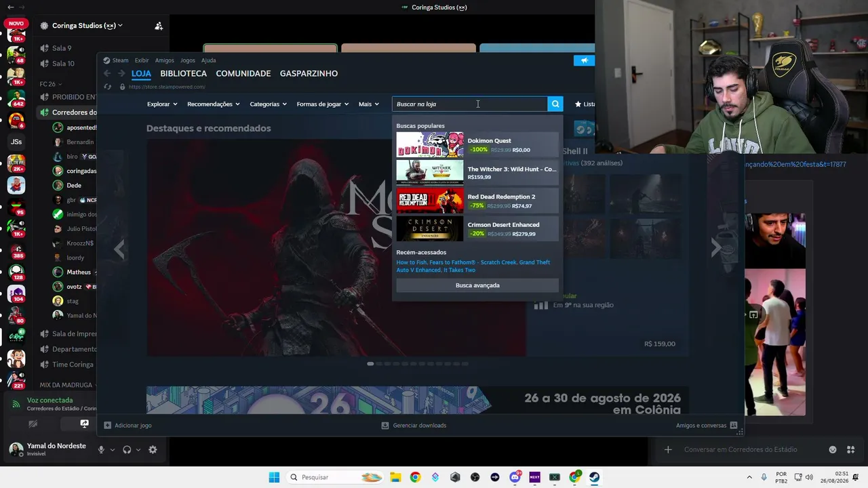Image resolution: width=868 pixels, height=488 pixels.
Task: Go forward with Steam's forward arrow
Action: click(x=121, y=73)
